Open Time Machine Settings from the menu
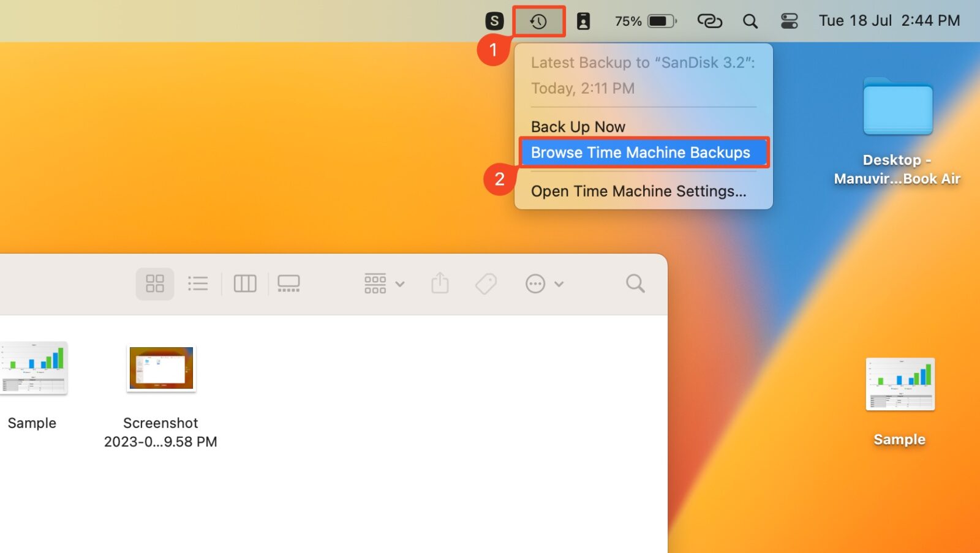The height and width of the screenshot is (553, 980). 639,190
